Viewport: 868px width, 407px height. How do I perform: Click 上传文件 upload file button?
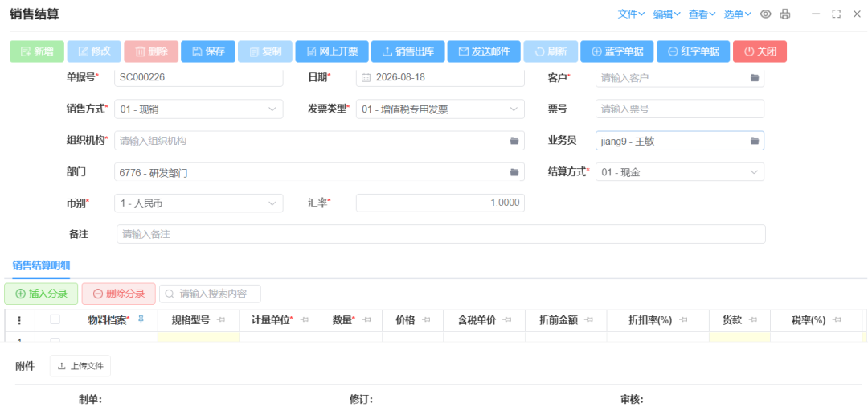[x=80, y=366]
